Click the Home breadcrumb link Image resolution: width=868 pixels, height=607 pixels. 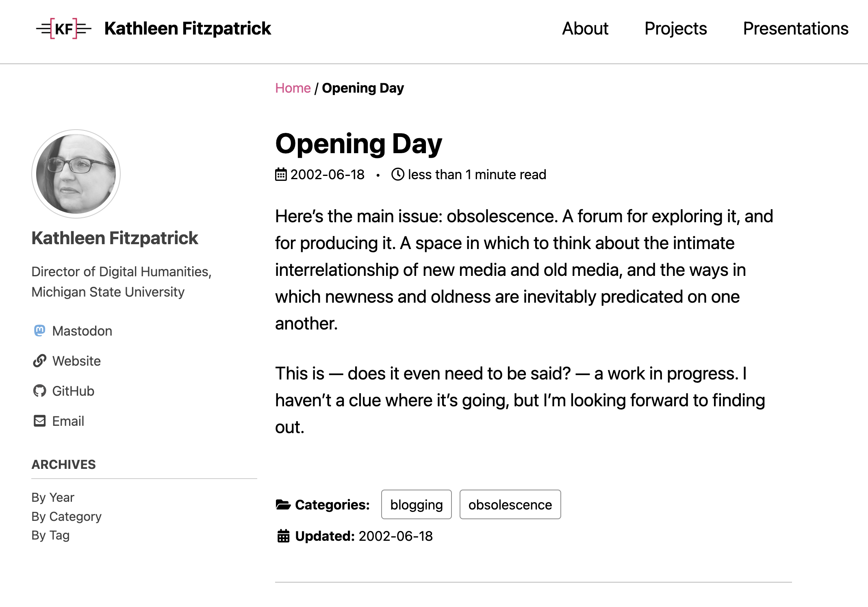coord(292,88)
